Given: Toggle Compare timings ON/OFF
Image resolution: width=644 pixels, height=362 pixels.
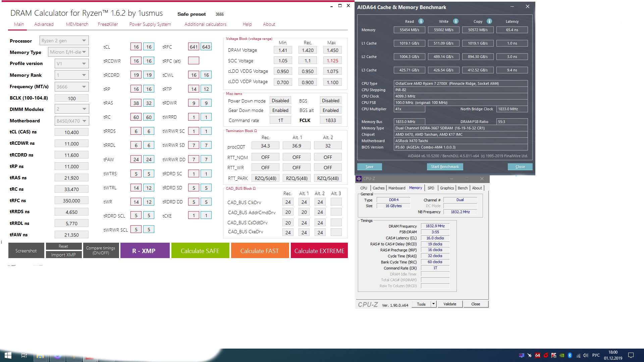Looking at the screenshot, I should click(101, 250).
